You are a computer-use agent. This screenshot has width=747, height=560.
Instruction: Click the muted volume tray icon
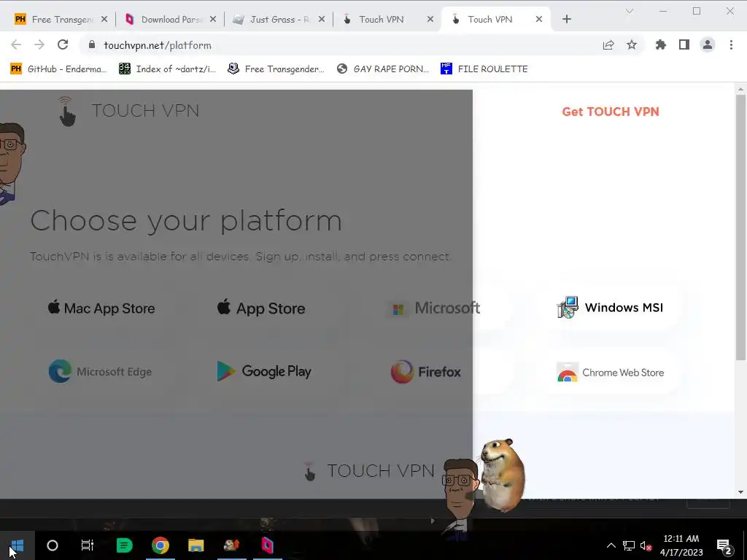pos(646,545)
